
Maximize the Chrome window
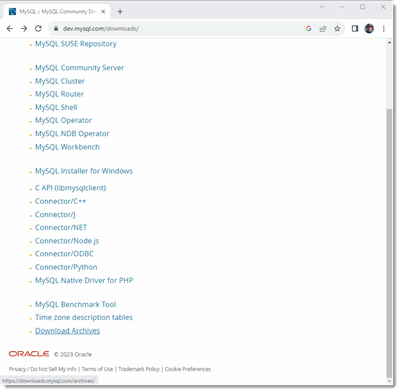(363, 7)
